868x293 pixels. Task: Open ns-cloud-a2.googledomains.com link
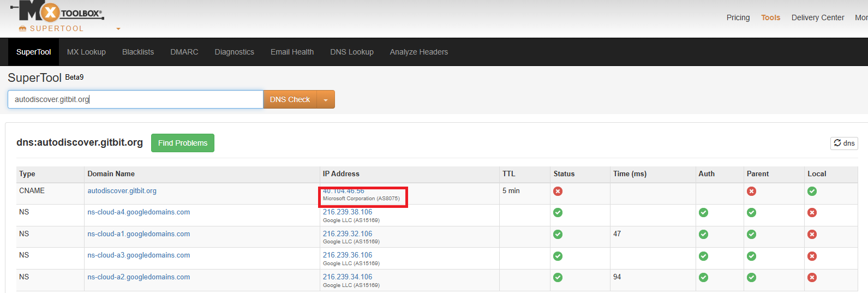pos(139,277)
